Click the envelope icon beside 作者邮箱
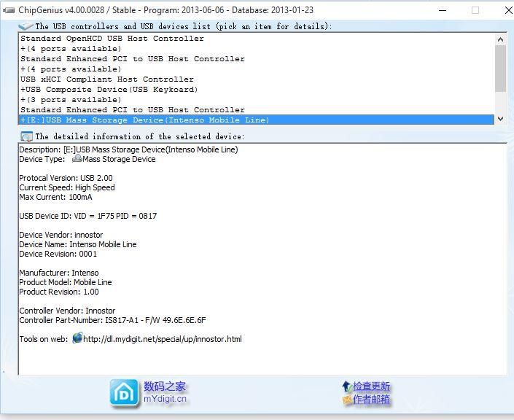Screen dimensions: 514x420 tap(347, 400)
